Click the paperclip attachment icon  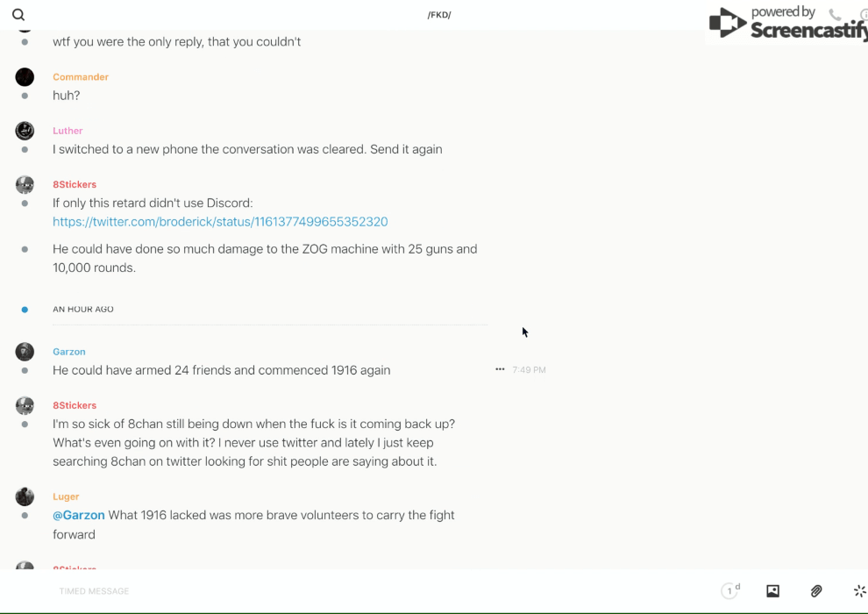[x=816, y=591]
